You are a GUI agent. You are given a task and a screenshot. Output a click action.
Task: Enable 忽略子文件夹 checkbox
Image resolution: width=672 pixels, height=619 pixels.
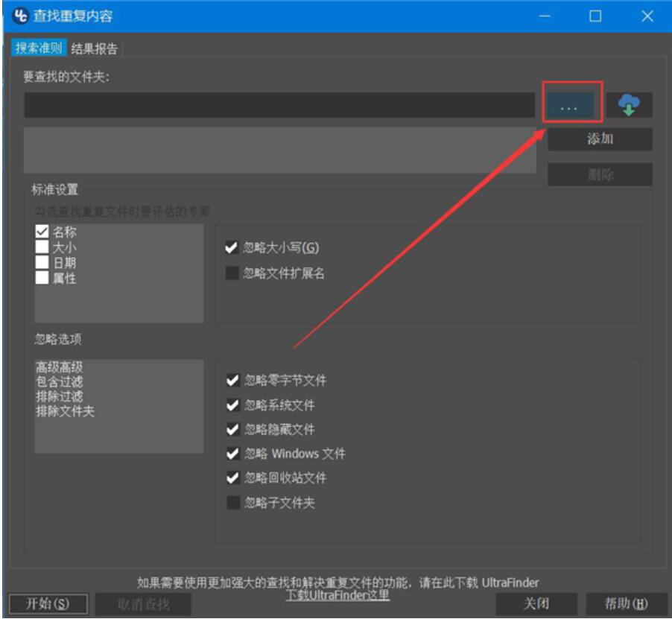pyautogui.click(x=232, y=503)
